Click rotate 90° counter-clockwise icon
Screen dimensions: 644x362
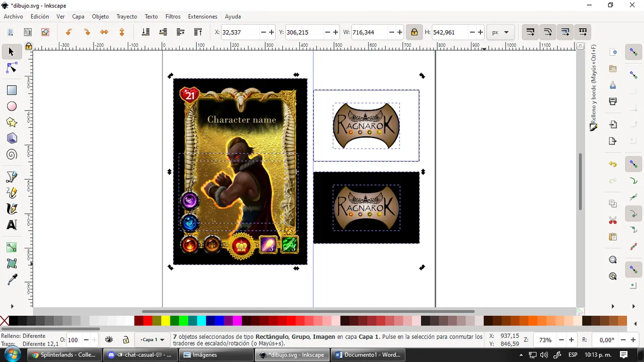69,32
